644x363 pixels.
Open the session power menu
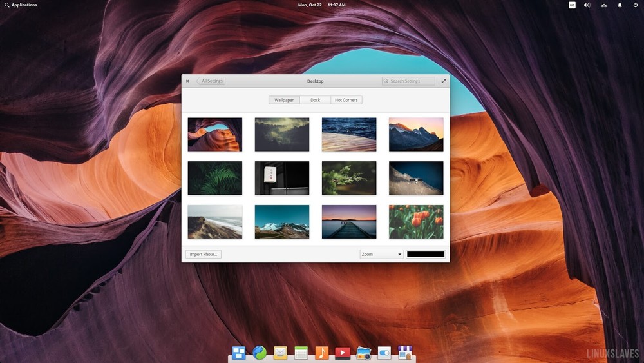point(636,5)
